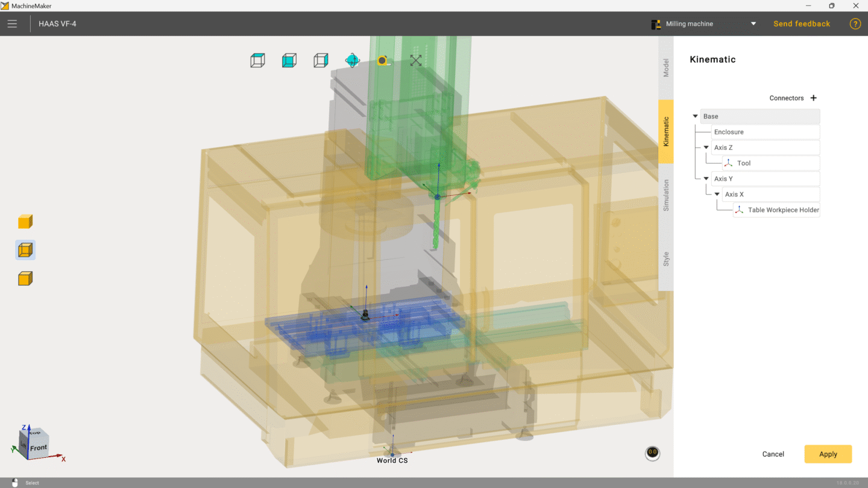This screenshot has height=488, width=868.
Task: Click the speedometer icon near Apply
Action: pos(652,453)
